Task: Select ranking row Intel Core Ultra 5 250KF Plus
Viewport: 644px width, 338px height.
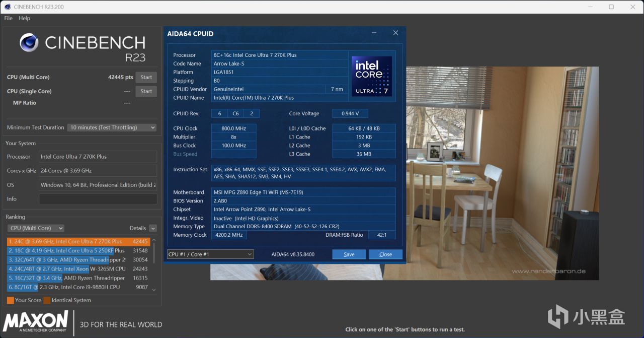Action: coord(78,250)
